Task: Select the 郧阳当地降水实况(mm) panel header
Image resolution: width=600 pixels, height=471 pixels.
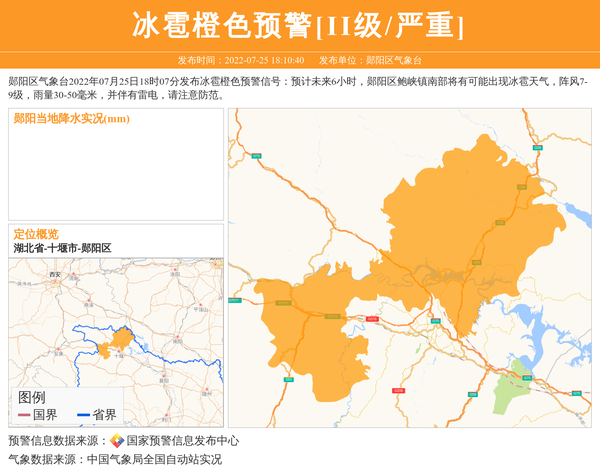Action: 71,119
